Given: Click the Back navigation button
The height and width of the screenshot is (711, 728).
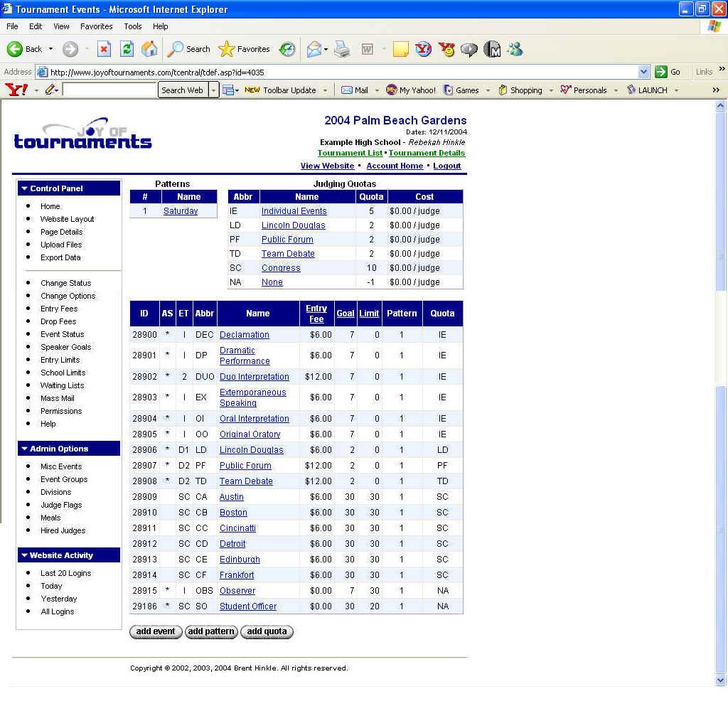Looking at the screenshot, I should pyautogui.click(x=25, y=49).
